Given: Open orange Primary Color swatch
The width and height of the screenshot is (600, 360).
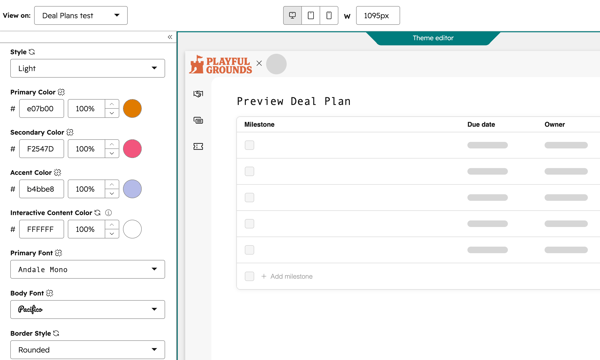Looking at the screenshot, I should coord(132,109).
